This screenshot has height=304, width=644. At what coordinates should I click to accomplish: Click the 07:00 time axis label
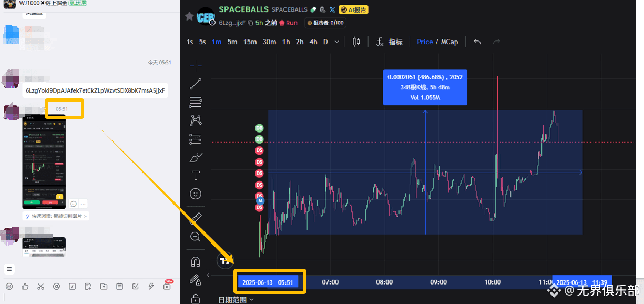(x=330, y=282)
